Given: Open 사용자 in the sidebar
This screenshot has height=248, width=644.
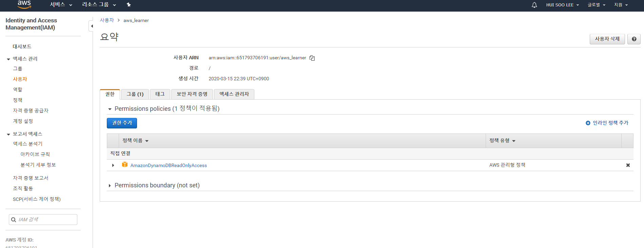Looking at the screenshot, I should (20, 79).
